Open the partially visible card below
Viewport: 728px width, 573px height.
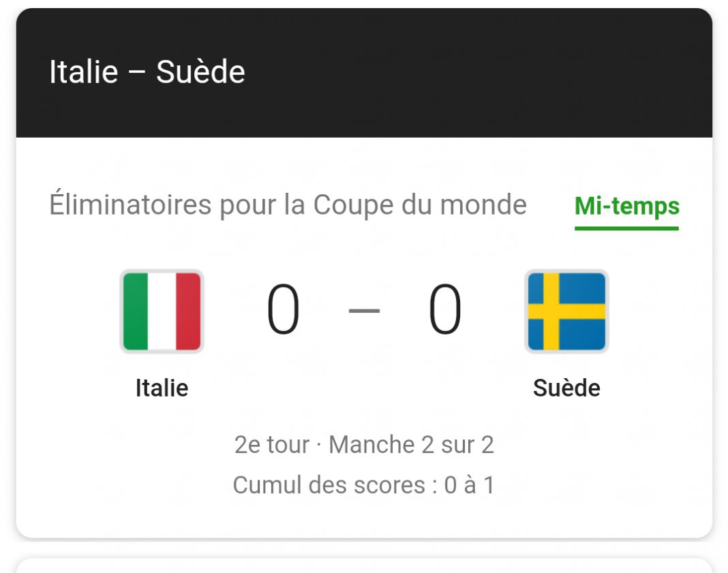(364, 566)
